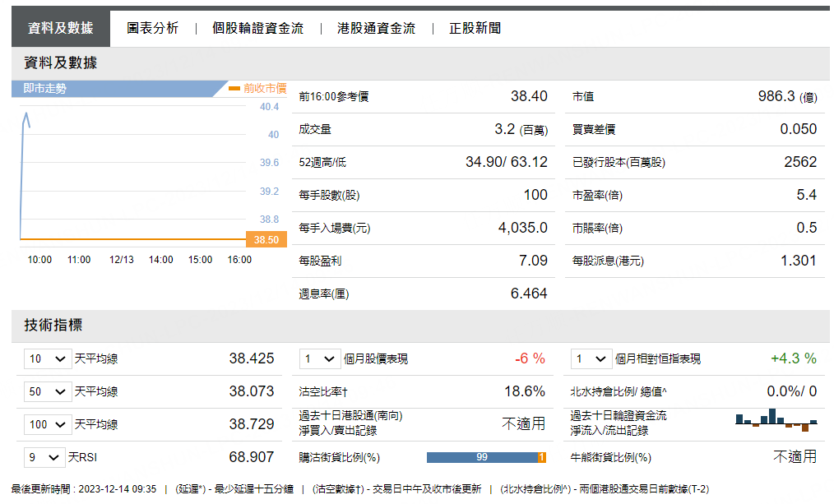
Task: Select the 成交量 value 3.2
Action: click(x=504, y=129)
